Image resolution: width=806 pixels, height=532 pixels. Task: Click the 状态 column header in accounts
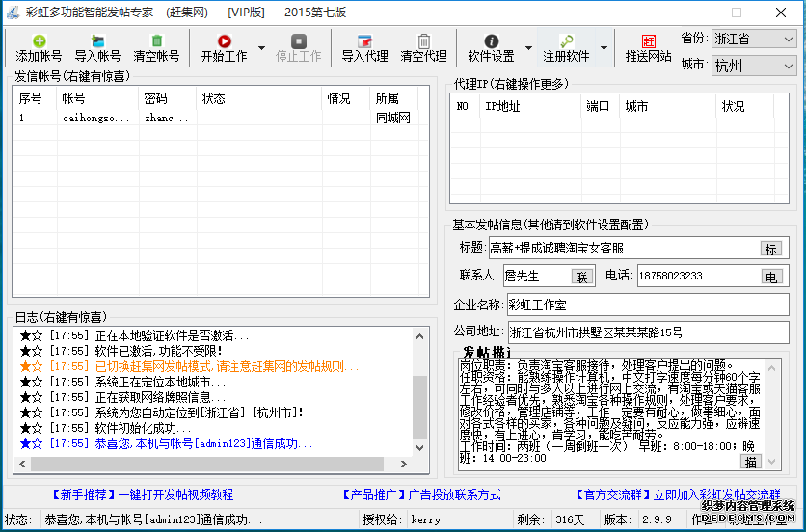[259, 98]
